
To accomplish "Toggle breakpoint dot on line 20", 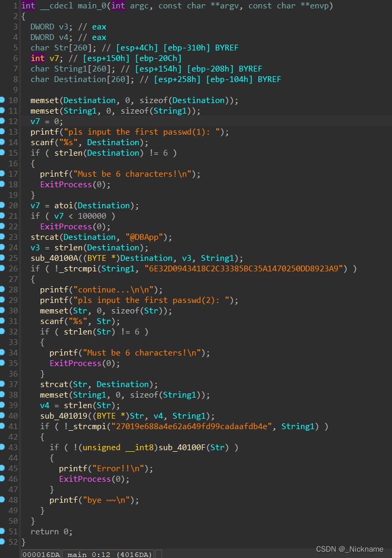I will (2, 205).
